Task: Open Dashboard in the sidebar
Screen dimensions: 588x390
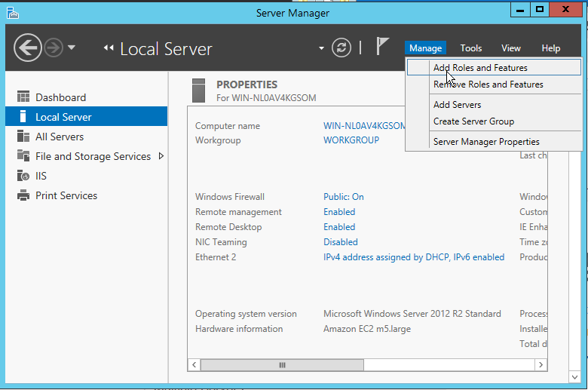Action: pyautogui.click(x=60, y=97)
